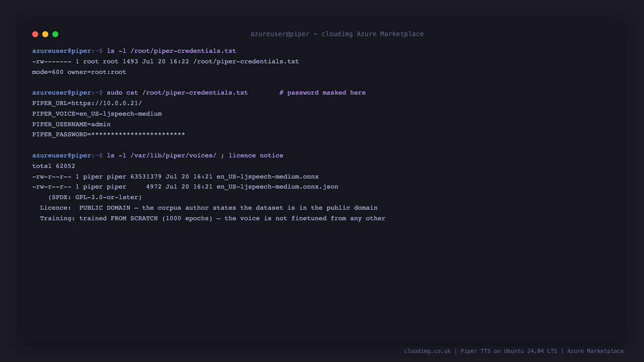The image size is (644, 362).
Task: Click the 'Licence: PUBLIC DOMAIN' line
Action: tap(209, 208)
